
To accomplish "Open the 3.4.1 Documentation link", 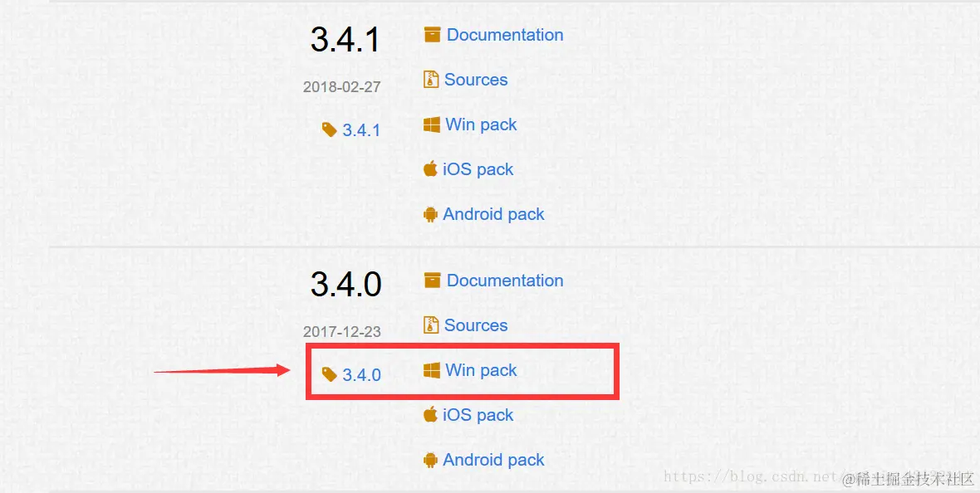I will point(505,35).
